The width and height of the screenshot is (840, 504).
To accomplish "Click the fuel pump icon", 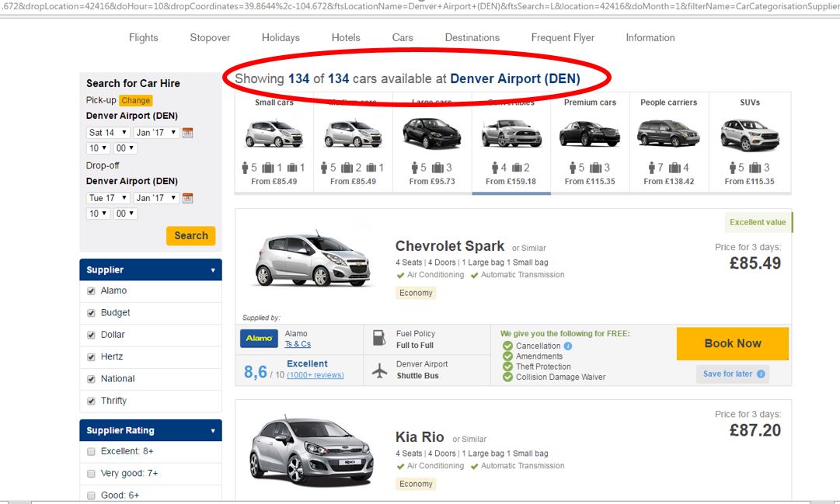I will (x=378, y=339).
